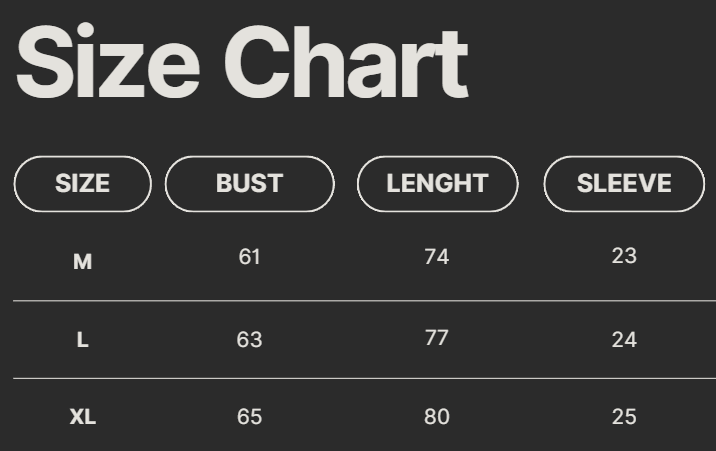The image size is (716, 451).
Task: Click the L size row label
Action: [82, 340]
